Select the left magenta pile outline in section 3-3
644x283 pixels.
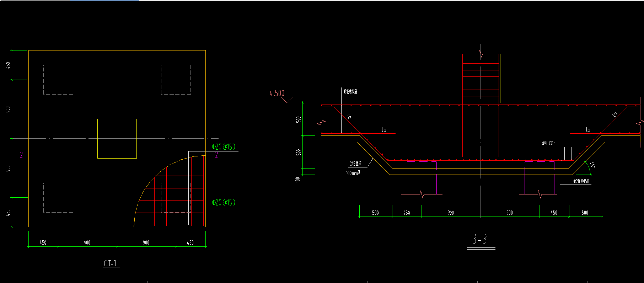tap(422, 178)
